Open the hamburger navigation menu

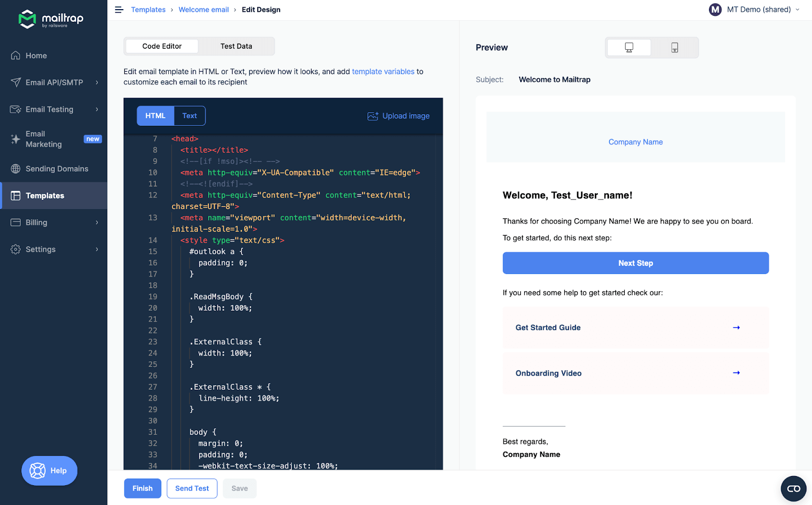click(x=119, y=10)
